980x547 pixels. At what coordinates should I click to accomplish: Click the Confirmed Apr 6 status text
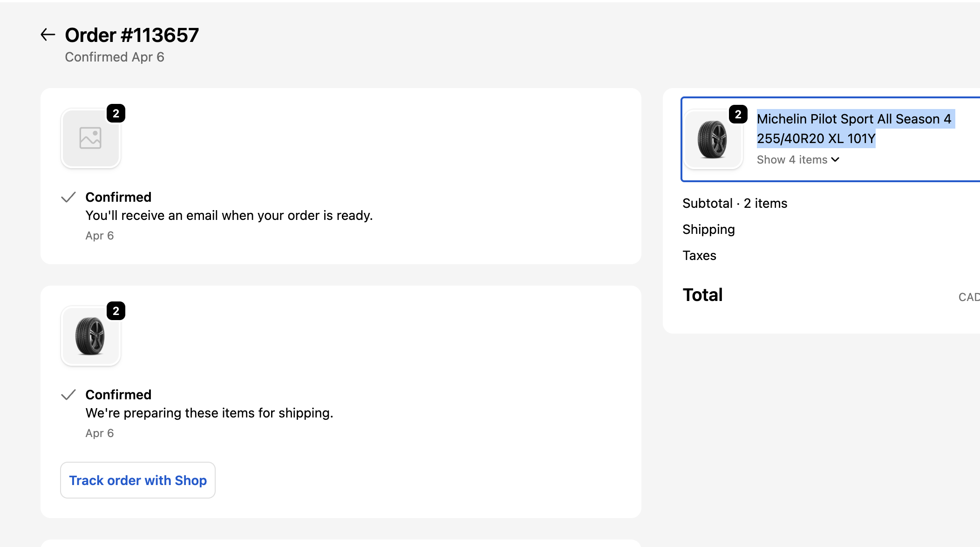[x=115, y=57]
